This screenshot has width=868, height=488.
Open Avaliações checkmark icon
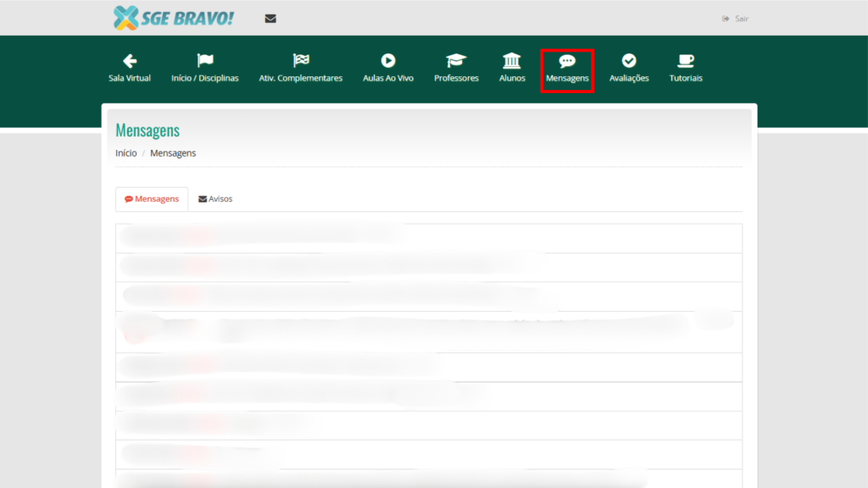coord(629,61)
